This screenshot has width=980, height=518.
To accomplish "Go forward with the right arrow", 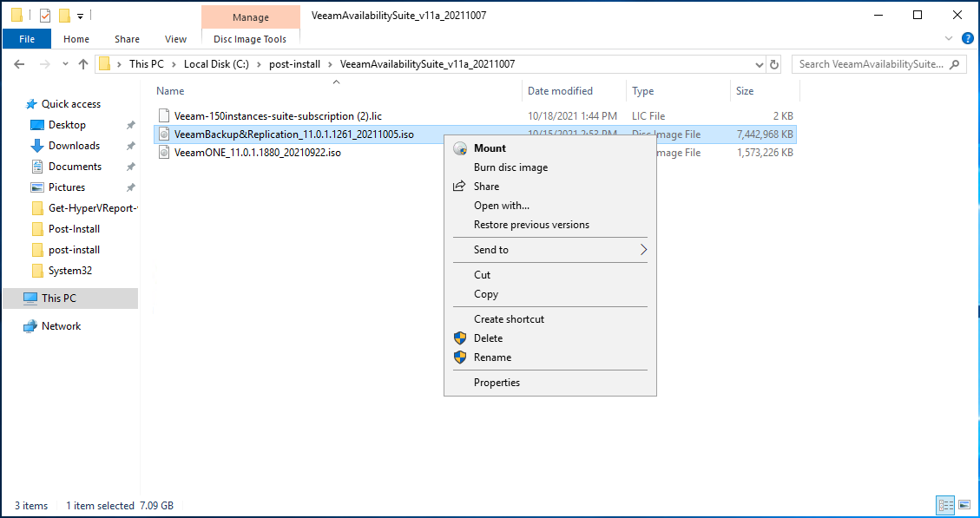I will pyautogui.click(x=44, y=63).
